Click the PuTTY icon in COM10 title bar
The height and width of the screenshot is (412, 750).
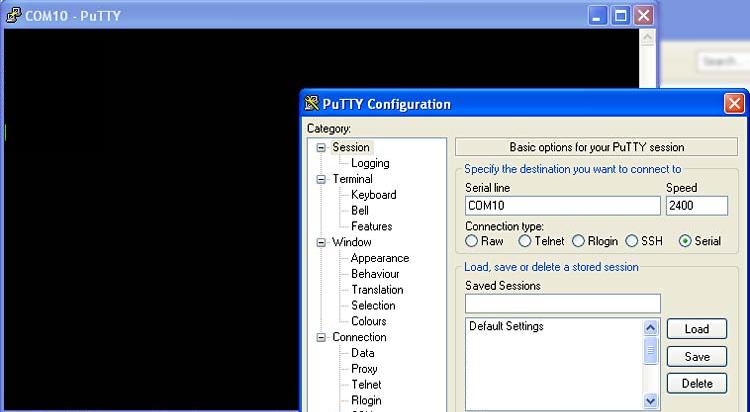13,15
